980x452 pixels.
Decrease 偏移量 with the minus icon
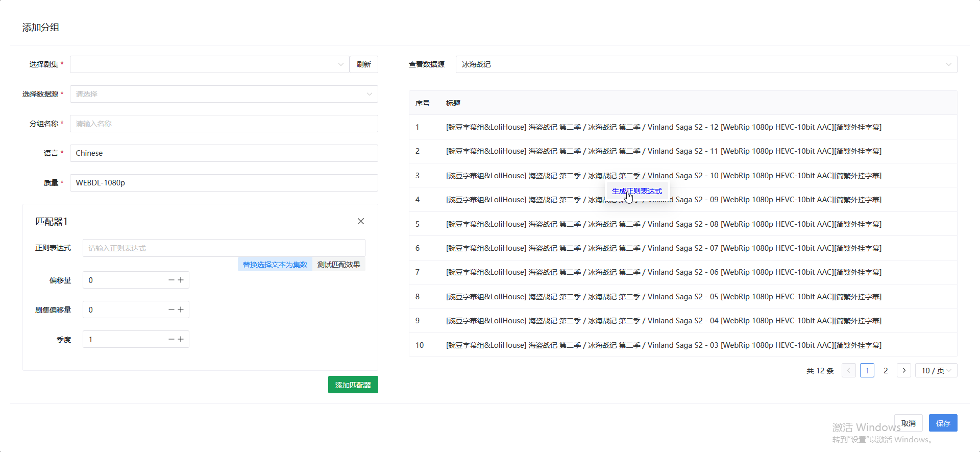[x=171, y=280]
